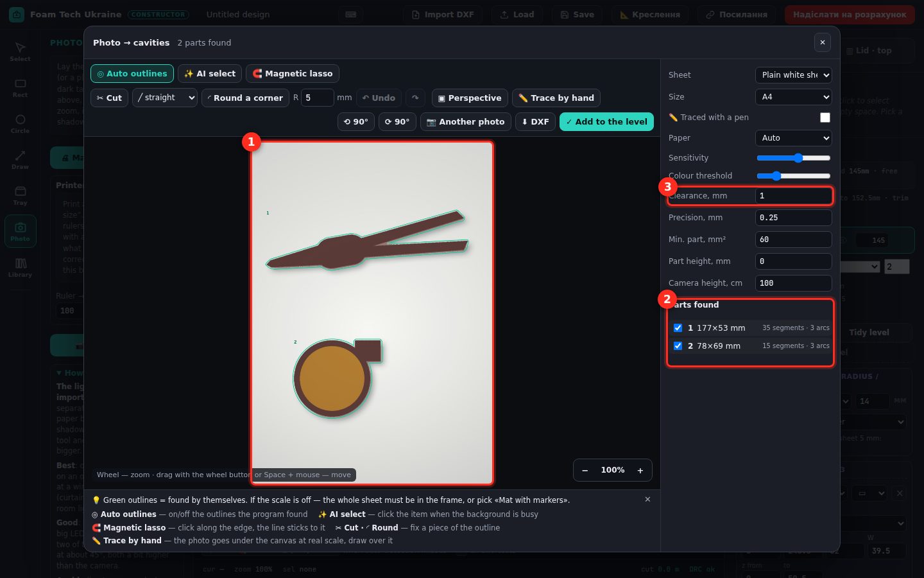Activate the Draw tool in sidebar
This screenshot has width=924, height=578.
pos(20,159)
